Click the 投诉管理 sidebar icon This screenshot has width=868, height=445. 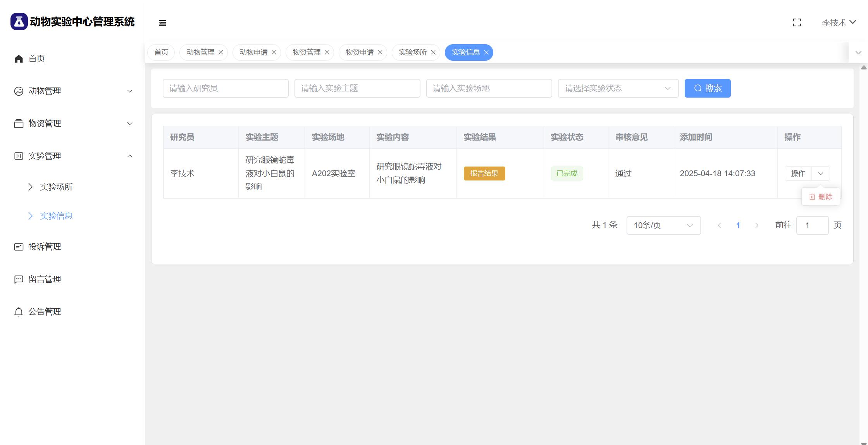pos(19,247)
